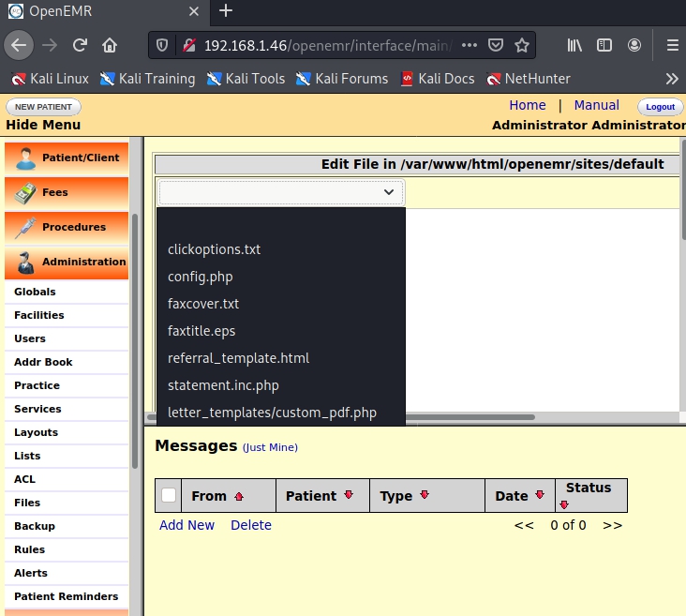
Task: Open Alerts in the sidebar
Action: click(x=31, y=573)
